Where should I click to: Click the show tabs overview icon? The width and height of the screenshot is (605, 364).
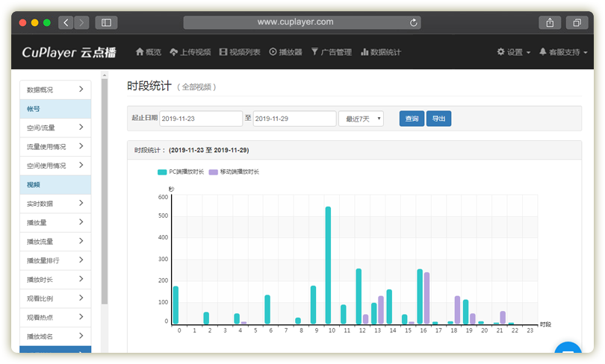click(577, 22)
